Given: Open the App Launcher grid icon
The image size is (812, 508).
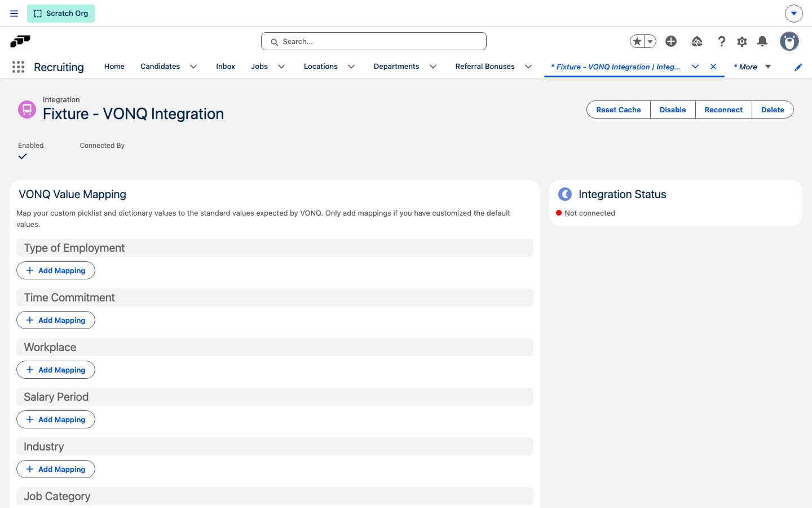Looking at the screenshot, I should click(18, 67).
